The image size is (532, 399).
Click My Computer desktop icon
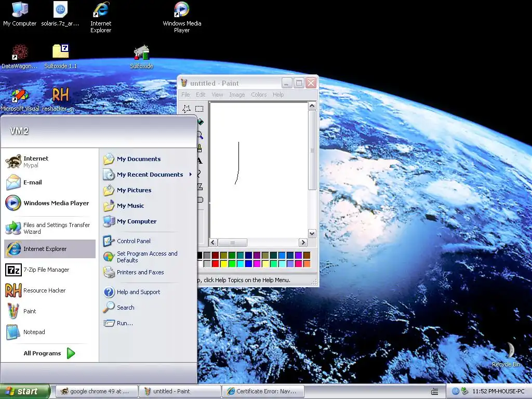20,14
